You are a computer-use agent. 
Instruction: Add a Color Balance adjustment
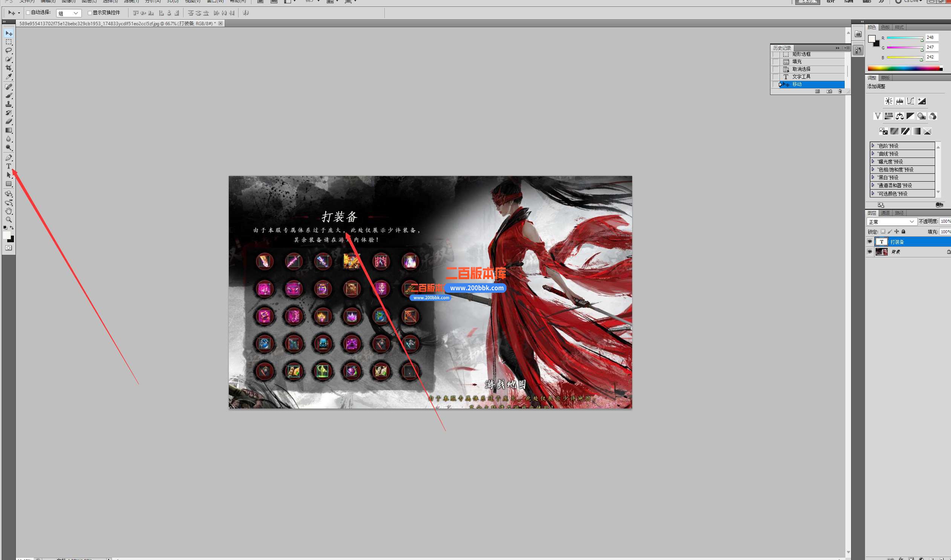pos(900,116)
